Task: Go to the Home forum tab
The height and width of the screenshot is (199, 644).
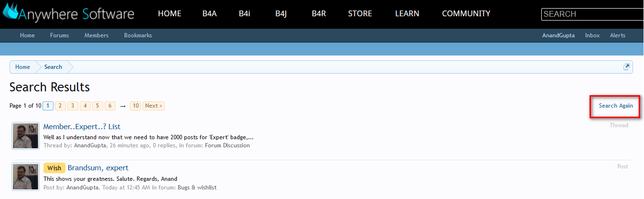Action: click(27, 35)
